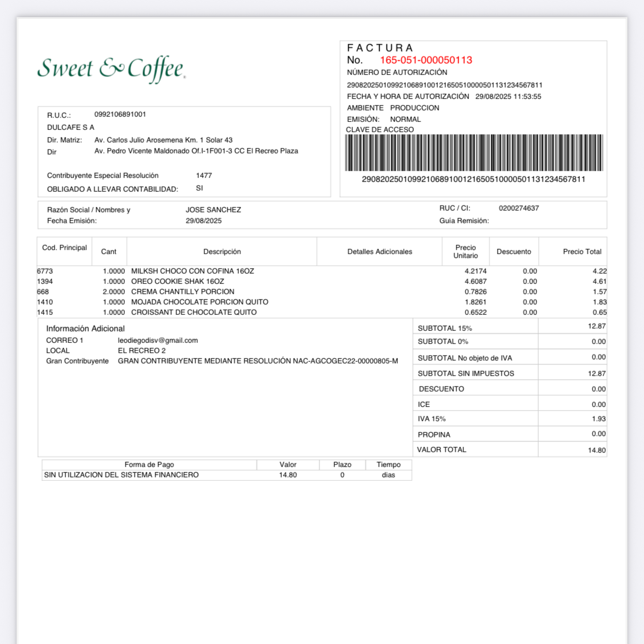Click the authorization timestamp 29/08/2025 11:53:55
The height and width of the screenshot is (644, 644).
(x=508, y=97)
